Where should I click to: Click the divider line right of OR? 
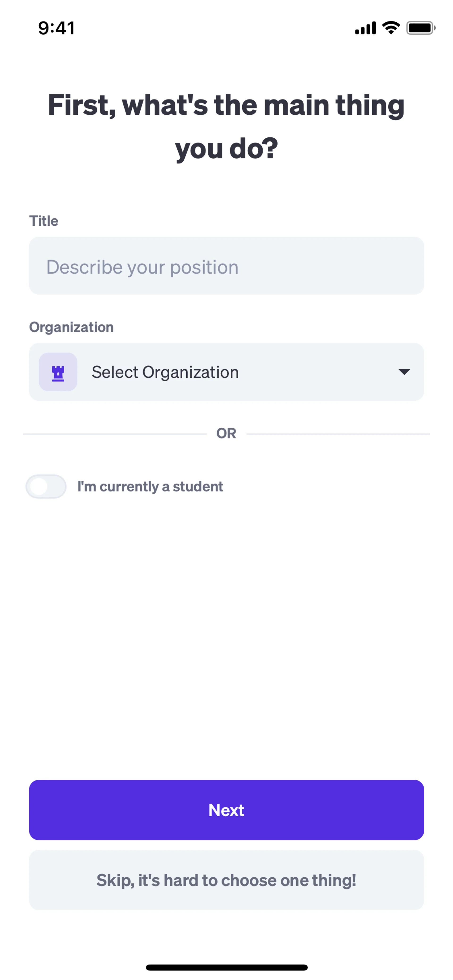(338, 434)
